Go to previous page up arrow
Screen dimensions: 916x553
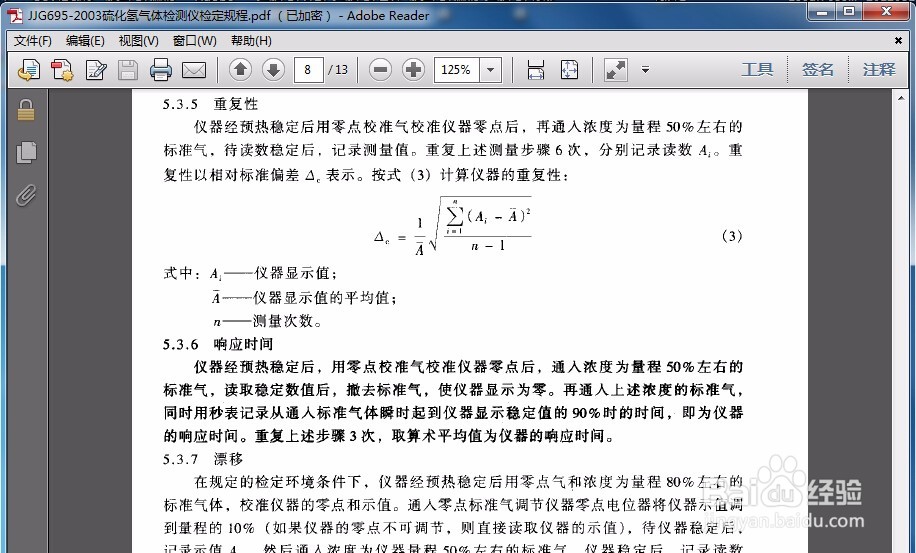[240, 69]
